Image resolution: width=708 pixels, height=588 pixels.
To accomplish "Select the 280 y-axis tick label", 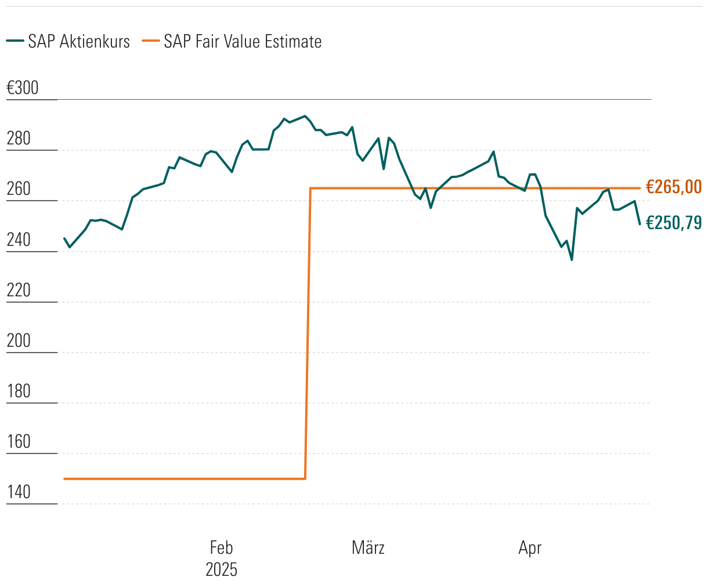I will pyautogui.click(x=19, y=139).
